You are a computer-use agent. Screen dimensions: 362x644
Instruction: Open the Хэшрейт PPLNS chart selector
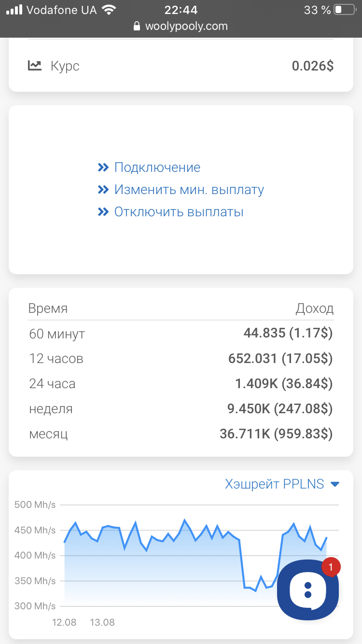pos(282,484)
